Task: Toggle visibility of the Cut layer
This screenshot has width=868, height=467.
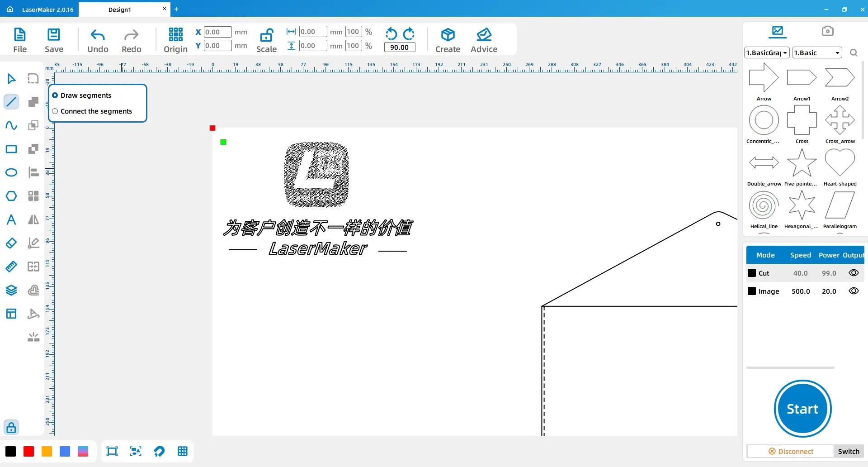Action: (x=854, y=273)
